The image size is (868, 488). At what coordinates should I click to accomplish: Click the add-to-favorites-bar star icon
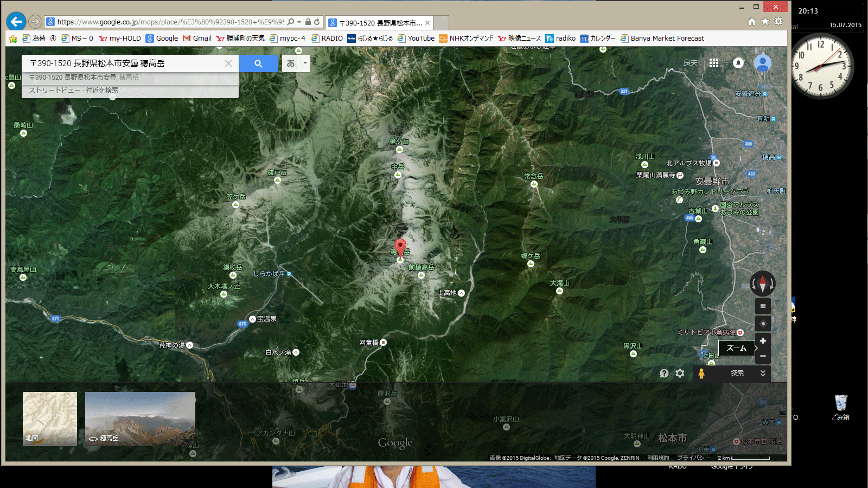coord(12,38)
